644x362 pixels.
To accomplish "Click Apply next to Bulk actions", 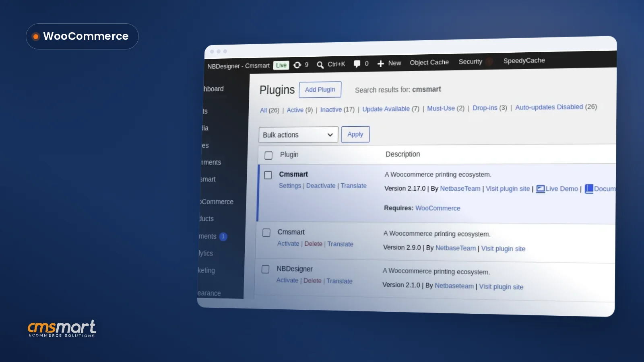I will tap(355, 134).
